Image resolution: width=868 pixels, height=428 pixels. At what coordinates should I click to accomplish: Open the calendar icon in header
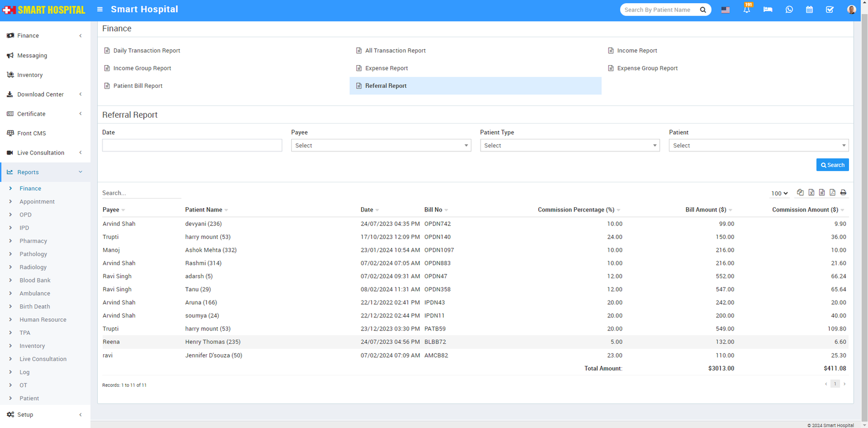click(x=809, y=10)
